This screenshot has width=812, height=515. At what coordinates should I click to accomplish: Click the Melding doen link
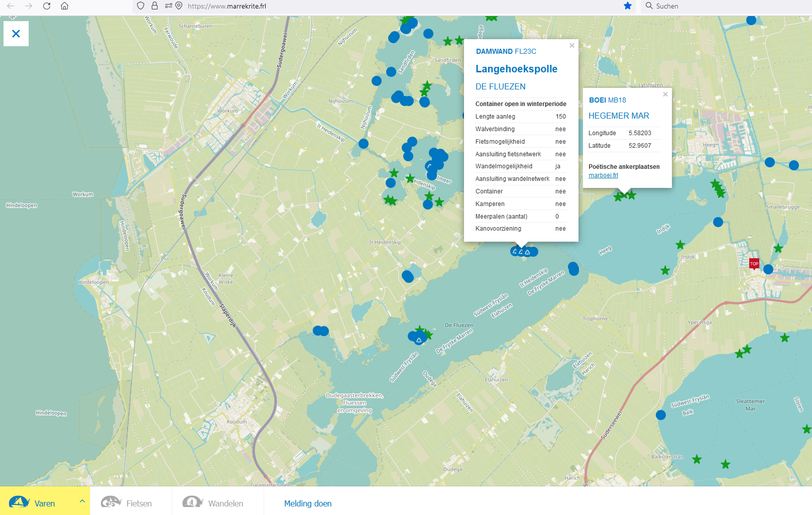[308, 503]
